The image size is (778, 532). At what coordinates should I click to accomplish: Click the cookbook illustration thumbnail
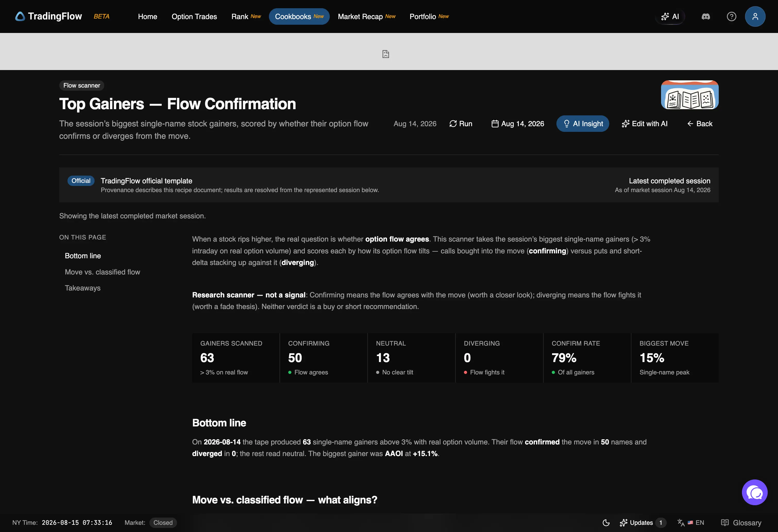pyautogui.click(x=690, y=95)
